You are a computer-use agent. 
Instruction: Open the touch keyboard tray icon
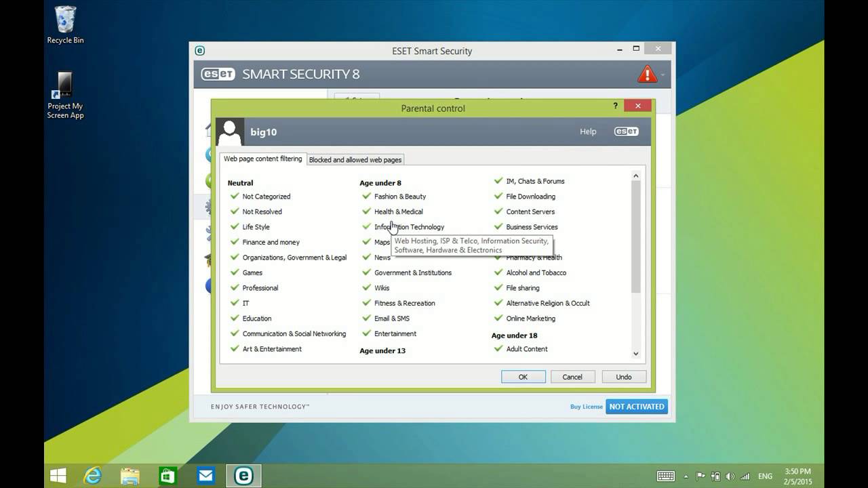click(x=665, y=476)
